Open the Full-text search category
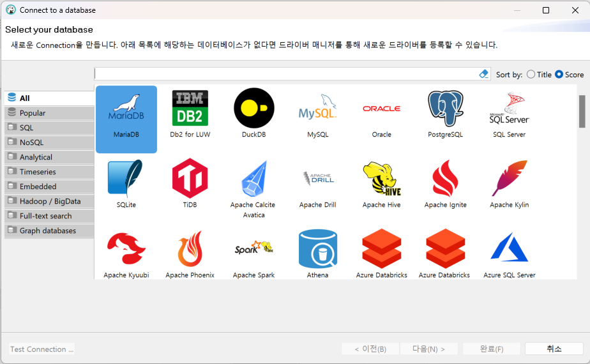The width and height of the screenshot is (590, 364). click(49, 216)
